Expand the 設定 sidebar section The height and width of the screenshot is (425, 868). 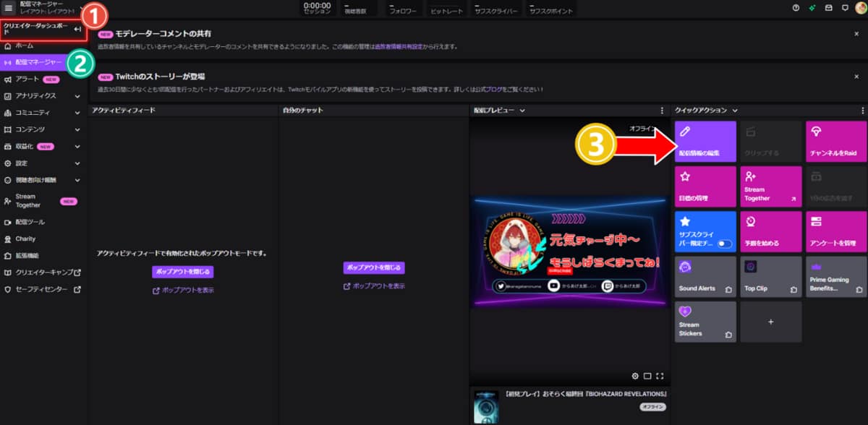77,163
